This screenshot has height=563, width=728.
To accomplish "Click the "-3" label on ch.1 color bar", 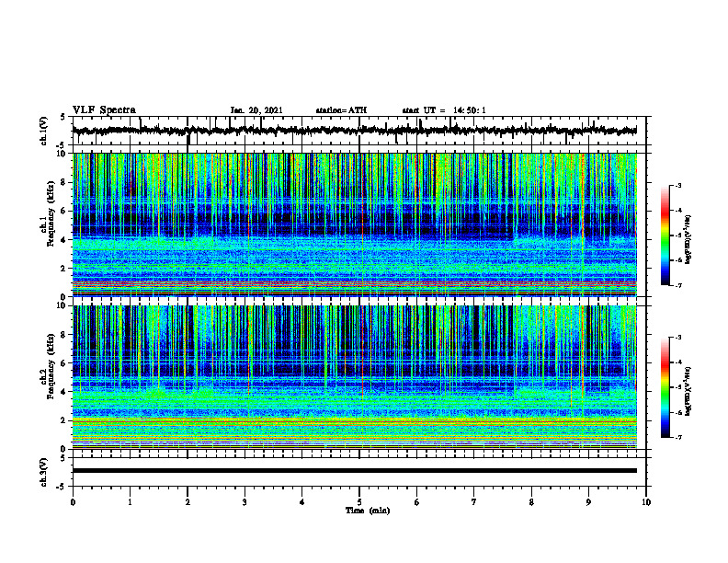I will pos(678,186).
